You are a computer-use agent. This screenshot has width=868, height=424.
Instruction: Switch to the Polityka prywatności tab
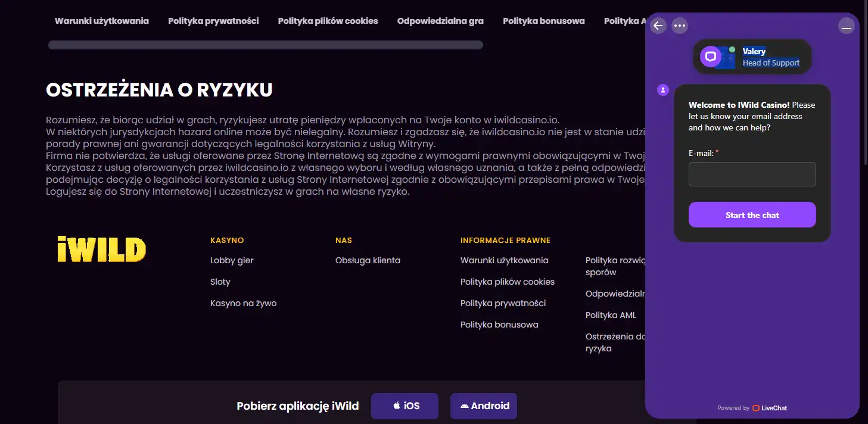tap(213, 21)
